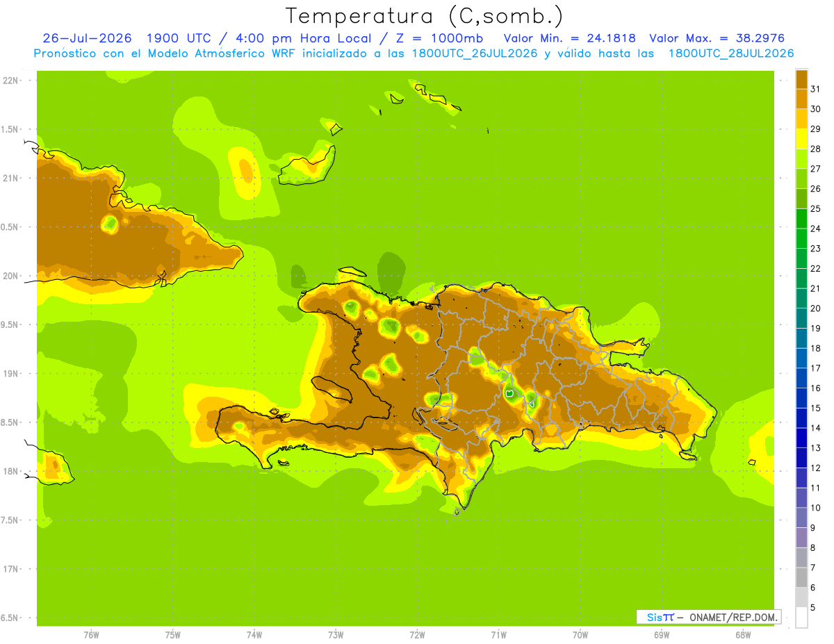Viewport: 834px width, 644px height.
Task: Click the "9.5N" latitude label
Action: click(x=10, y=324)
